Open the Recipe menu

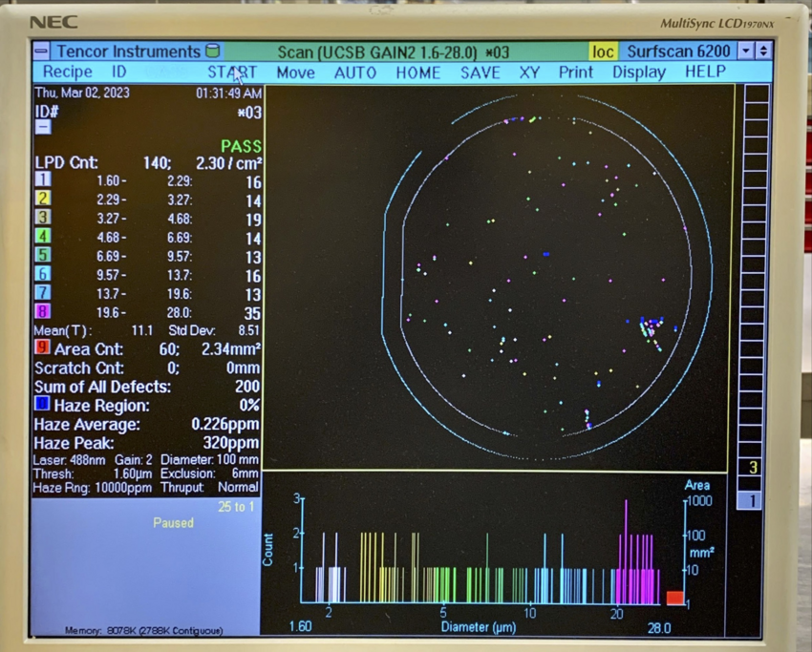69,73
